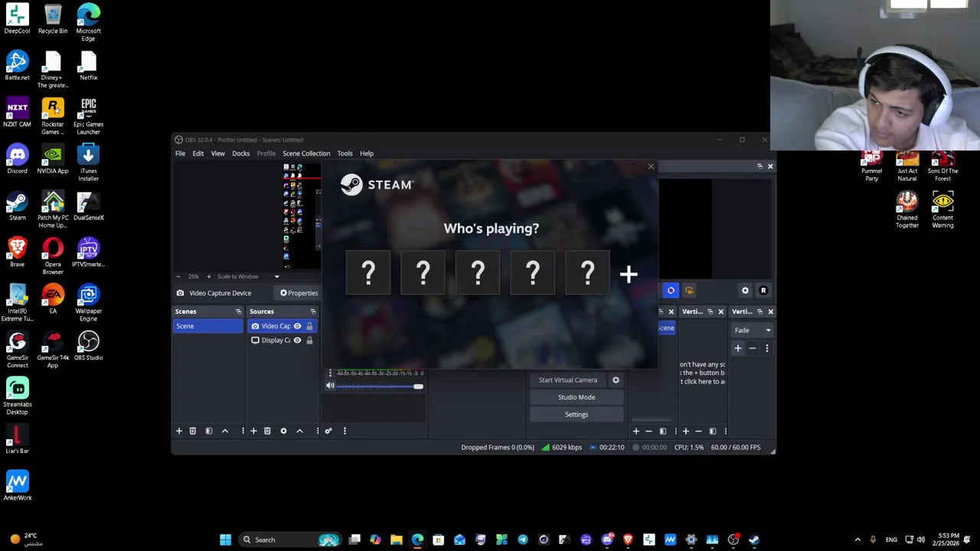Image resolution: width=980 pixels, height=551 pixels.
Task: Close the Steam Who's playing dialog
Action: pos(651,167)
